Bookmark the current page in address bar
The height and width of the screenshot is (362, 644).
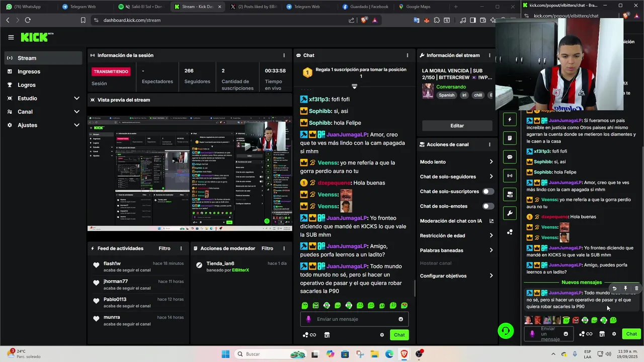83,20
